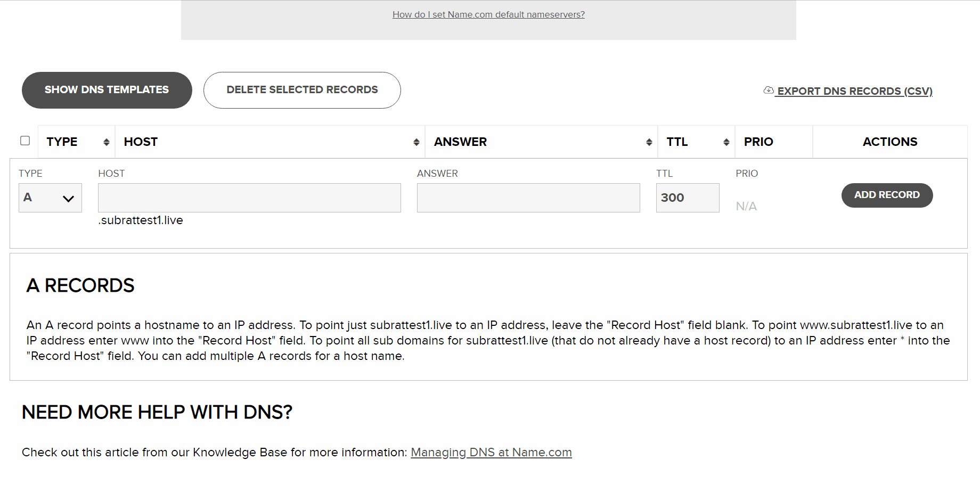This screenshot has height=484, width=980.
Task: Click the HOST column sort arrows icon
Action: pos(416,142)
